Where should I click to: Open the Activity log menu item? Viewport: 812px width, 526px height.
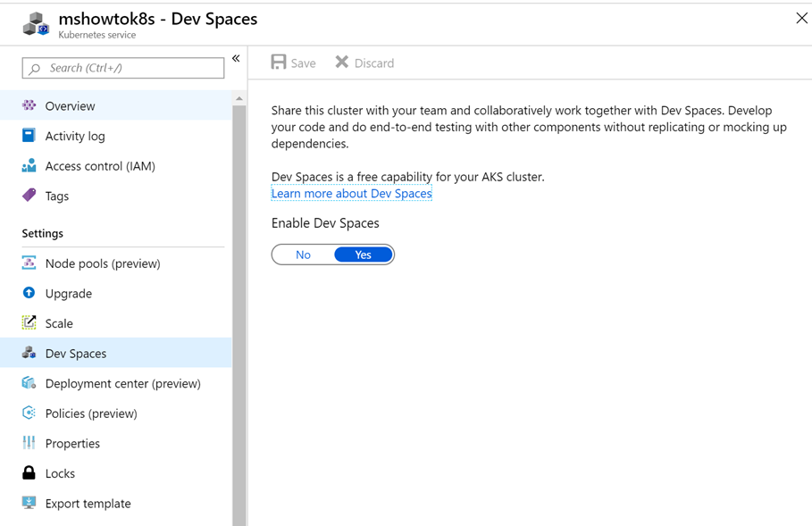point(116,136)
